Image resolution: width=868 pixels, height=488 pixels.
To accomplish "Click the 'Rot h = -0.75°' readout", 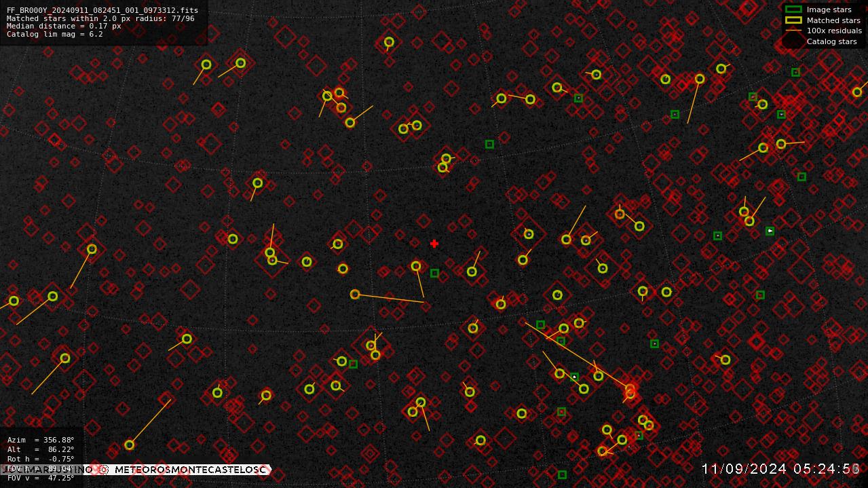I will click(x=41, y=459).
